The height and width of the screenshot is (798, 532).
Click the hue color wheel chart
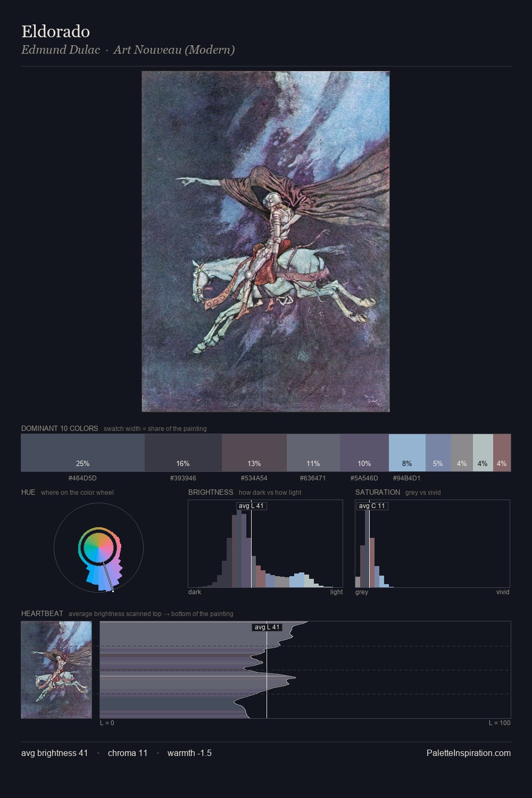click(x=99, y=547)
